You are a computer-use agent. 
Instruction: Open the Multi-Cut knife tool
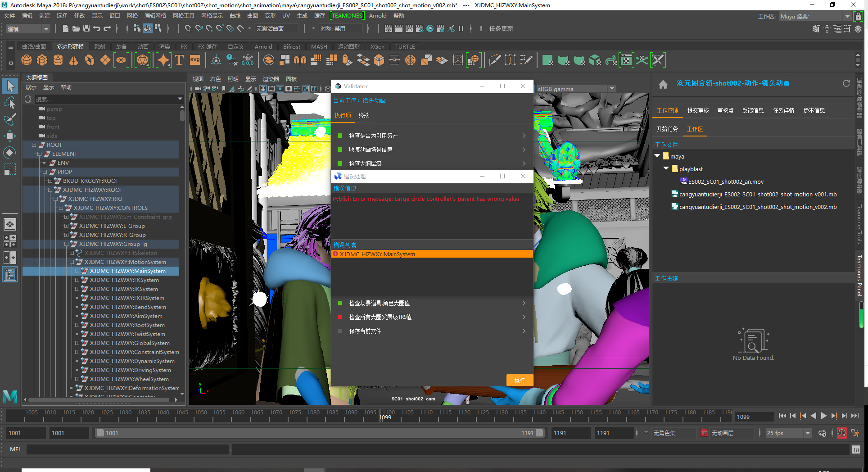tap(494, 60)
